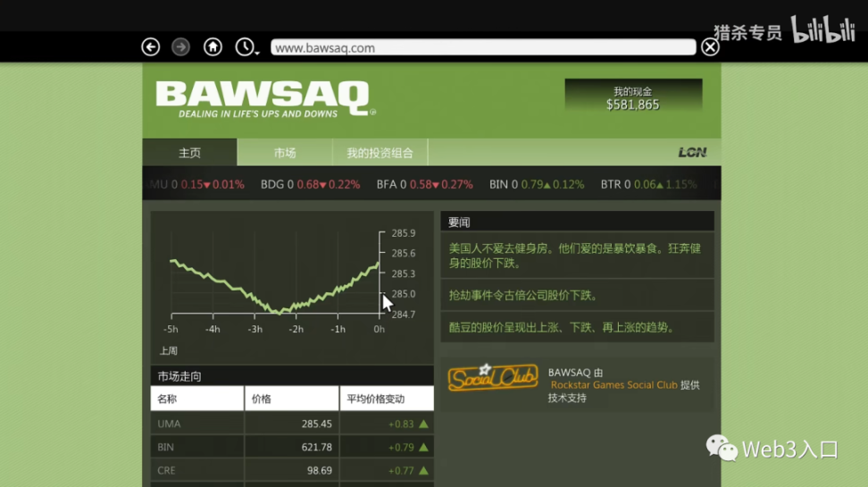The height and width of the screenshot is (487, 868).
Task: Select the UMA stock row
Action: point(292,424)
